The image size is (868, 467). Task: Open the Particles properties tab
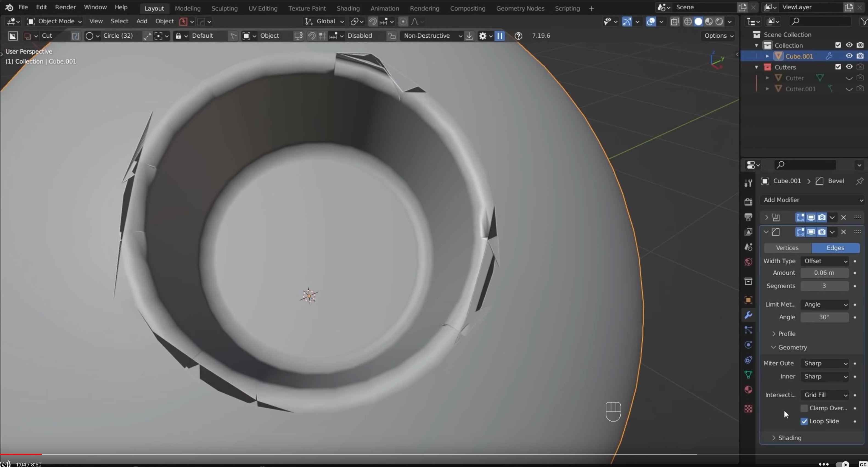coord(748,330)
